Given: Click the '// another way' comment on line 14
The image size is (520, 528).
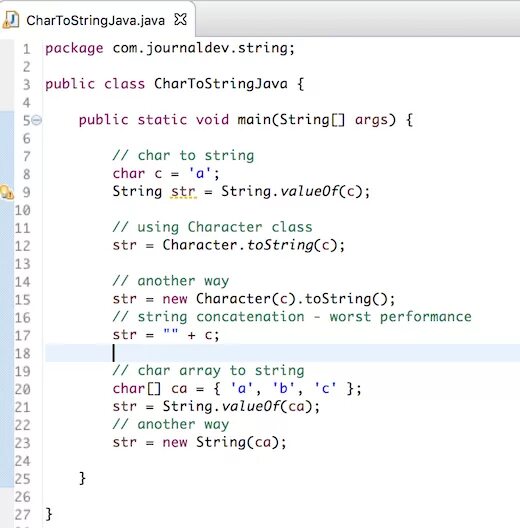Looking at the screenshot, I should pos(171,281).
